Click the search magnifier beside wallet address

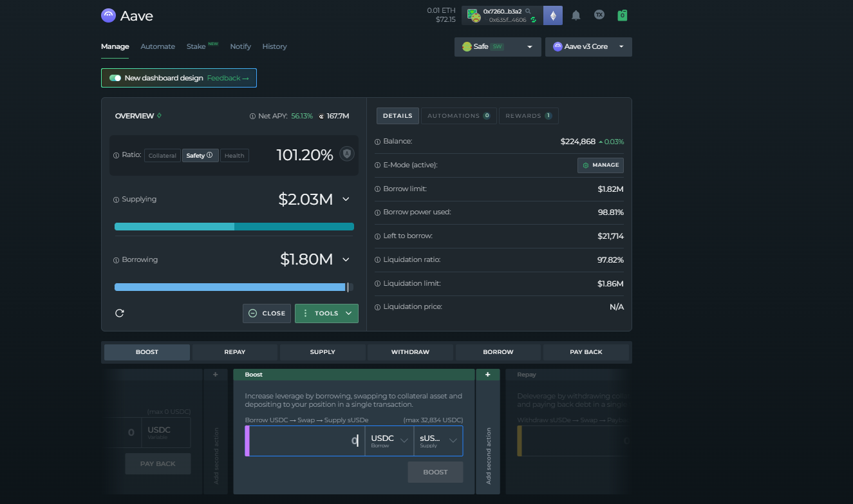click(529, 11)
